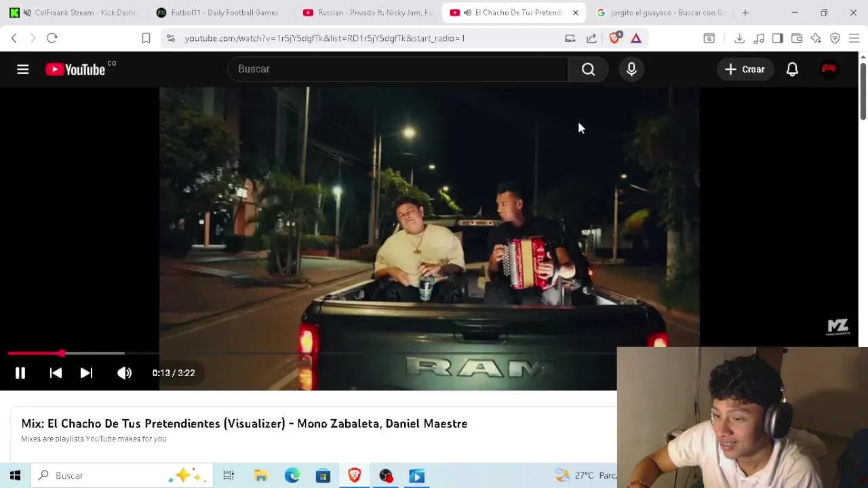Pause the video
Viewport: 868px width, 488px height.
tap(20, 373)
